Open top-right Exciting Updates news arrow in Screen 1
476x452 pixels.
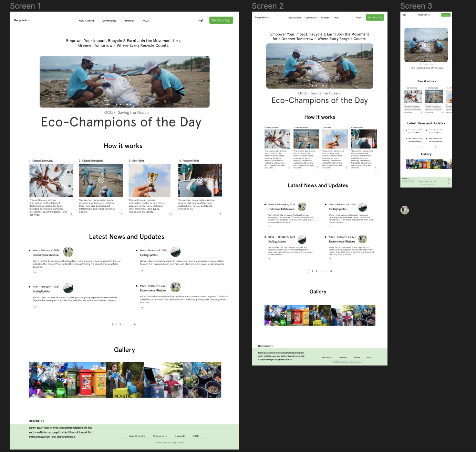click(x=142, y=270)
